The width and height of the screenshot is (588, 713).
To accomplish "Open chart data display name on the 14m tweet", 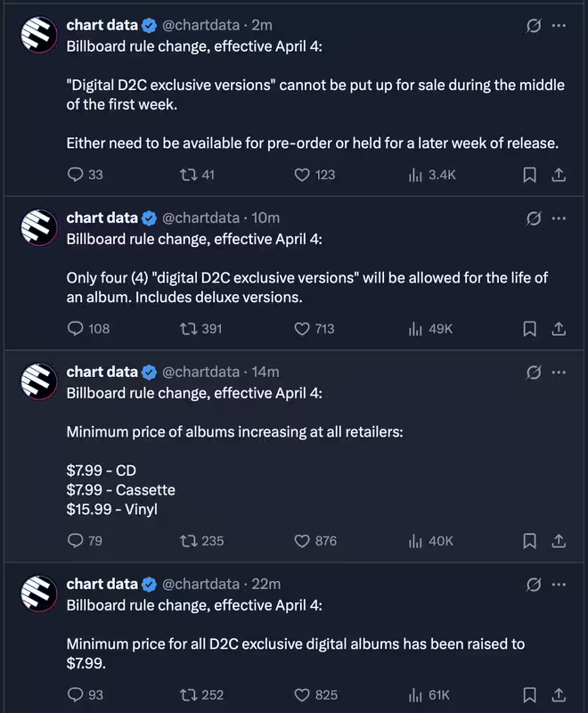I will (x=102, y=372).
